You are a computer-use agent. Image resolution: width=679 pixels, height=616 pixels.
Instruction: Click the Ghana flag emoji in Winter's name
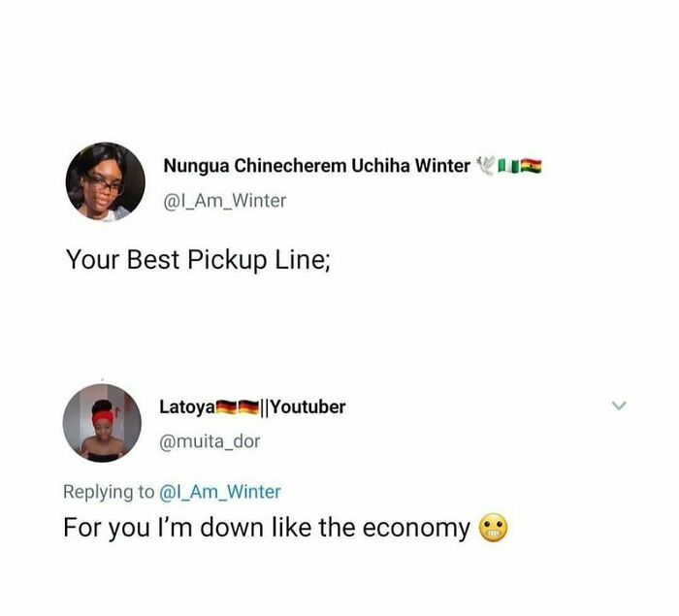tap(531, 166)
